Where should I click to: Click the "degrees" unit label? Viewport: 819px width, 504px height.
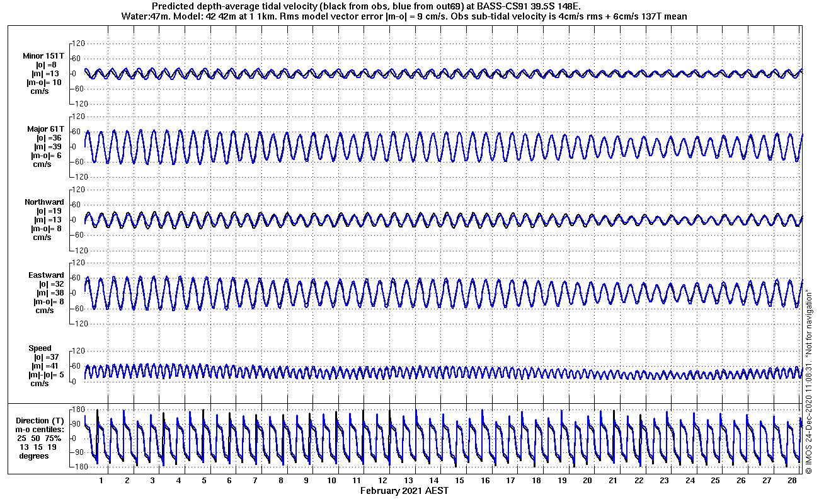[x=34, y=455]
